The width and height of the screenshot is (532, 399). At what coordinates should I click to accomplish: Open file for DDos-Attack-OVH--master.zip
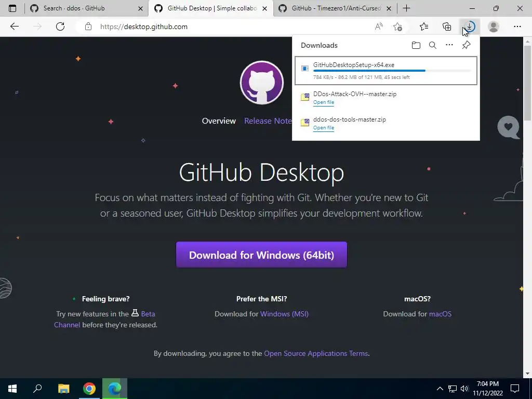click(323, 102)
